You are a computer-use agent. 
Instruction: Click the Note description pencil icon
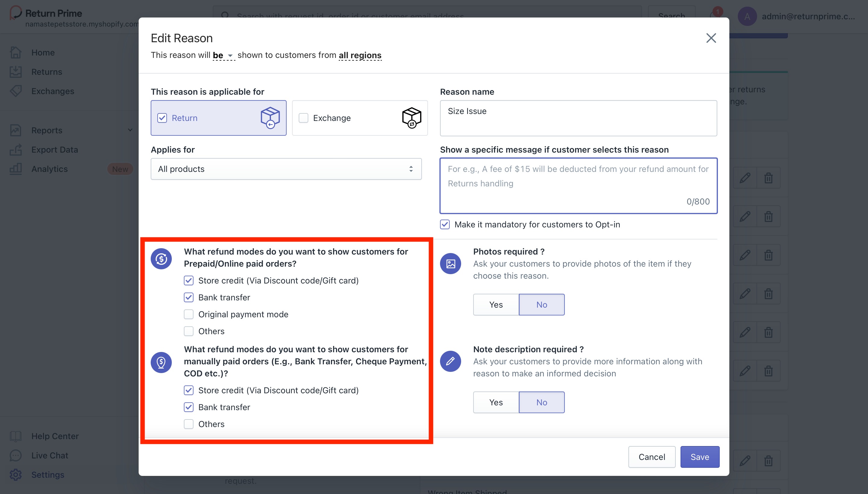(x=450, y=361)
